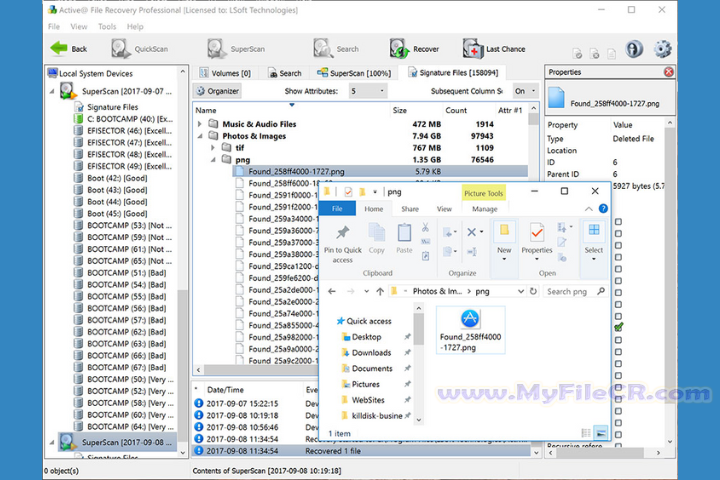Go up one folder in Explorer

380,291
